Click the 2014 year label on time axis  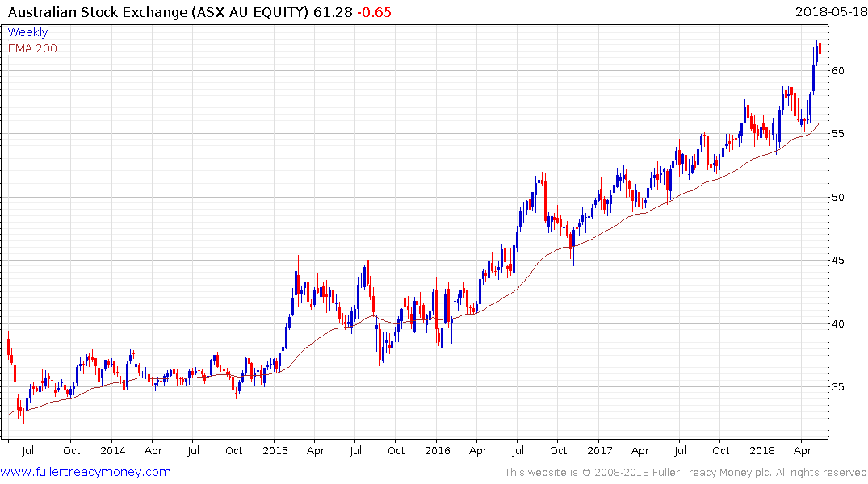tap(113, 450)
